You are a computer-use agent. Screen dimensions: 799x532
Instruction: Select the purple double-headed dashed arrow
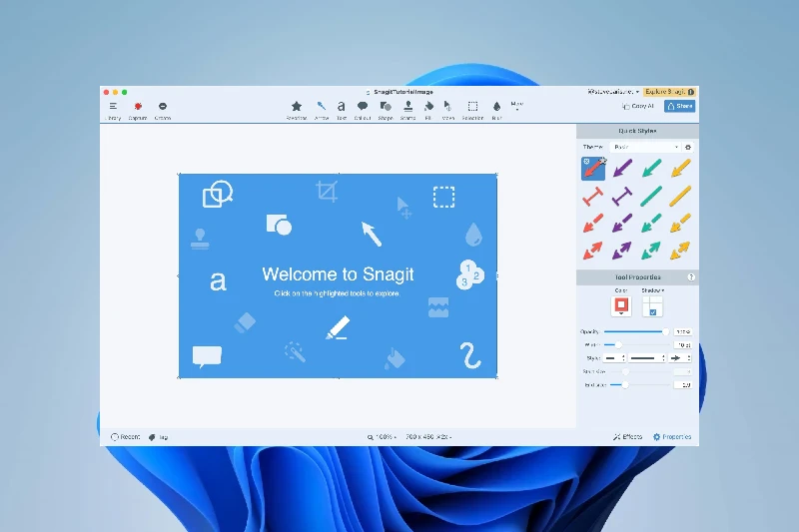[x=622, y=251]
